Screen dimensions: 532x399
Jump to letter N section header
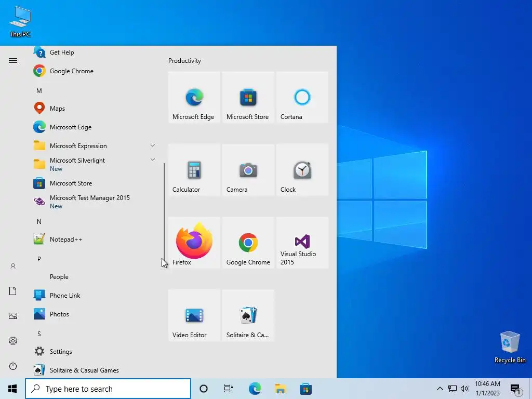coord(39,221)
